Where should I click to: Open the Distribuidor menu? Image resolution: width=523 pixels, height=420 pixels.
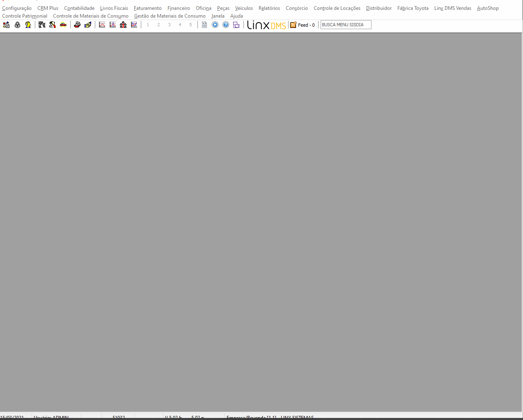pos(379,8)
